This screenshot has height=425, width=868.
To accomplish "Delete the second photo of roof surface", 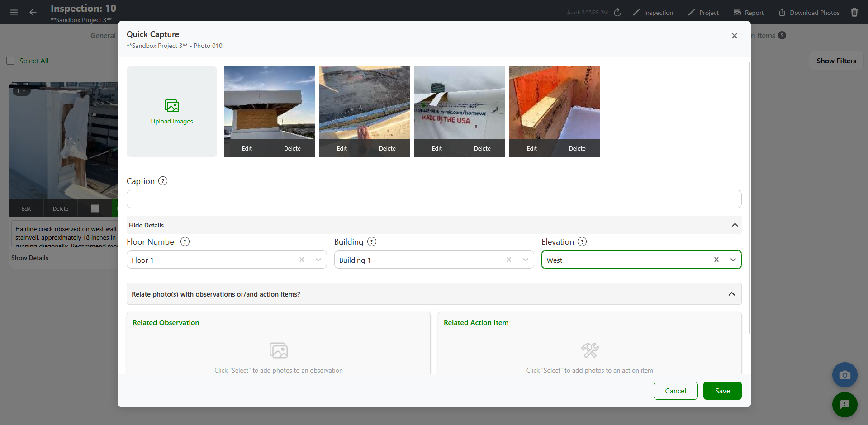I will [387, 148].
